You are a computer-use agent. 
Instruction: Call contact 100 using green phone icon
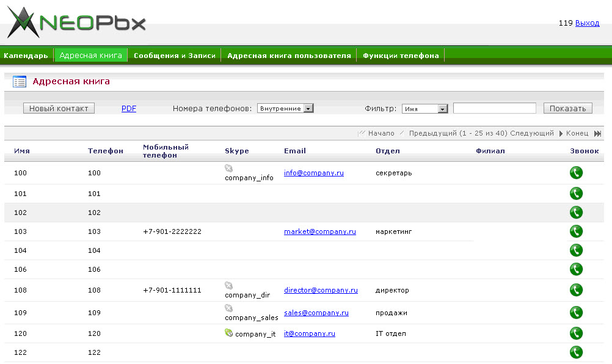pyautogui.click(x=576, y=172)
